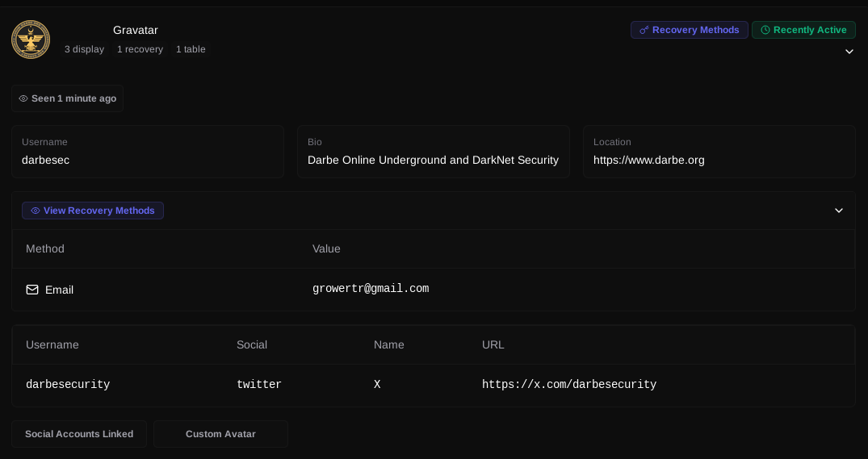The image size is (868, 459).
Task: Click the Seen 1 minute ago chip
Action: [x=68, y=98]
